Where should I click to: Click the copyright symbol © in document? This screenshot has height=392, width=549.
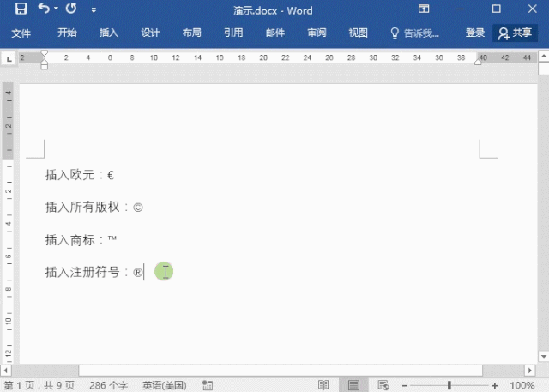(138, 208)
